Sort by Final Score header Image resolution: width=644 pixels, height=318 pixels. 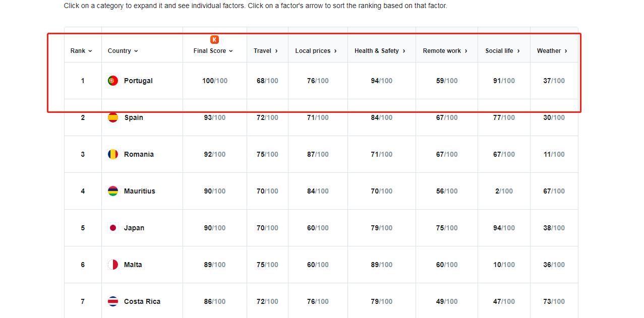[x=213, y=51]
